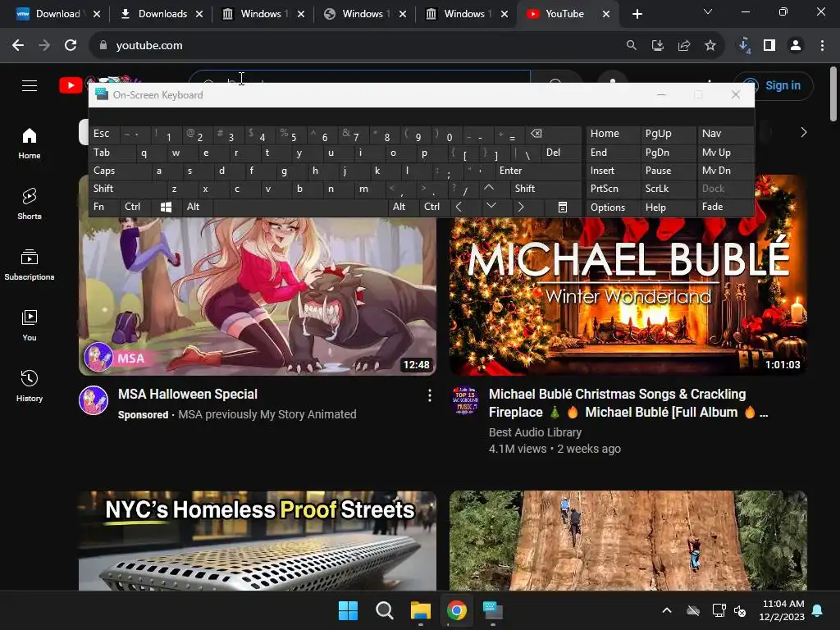Open the Best Audio Library channel

click(x=535, y=432)
